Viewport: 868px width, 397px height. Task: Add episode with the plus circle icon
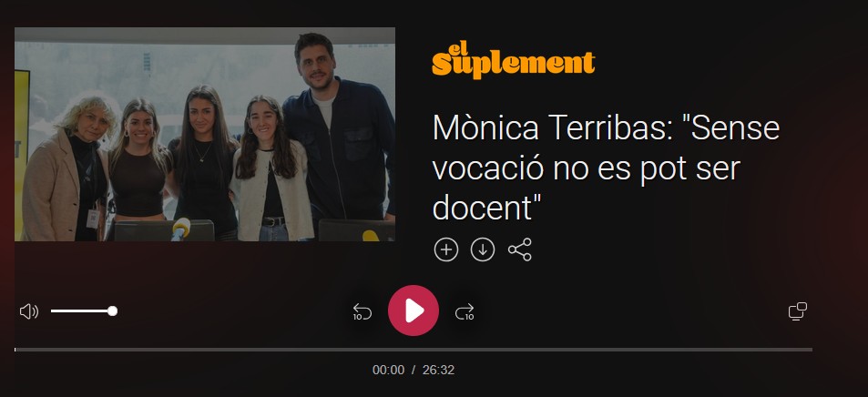pyautogui.click(x=446, y=249)
